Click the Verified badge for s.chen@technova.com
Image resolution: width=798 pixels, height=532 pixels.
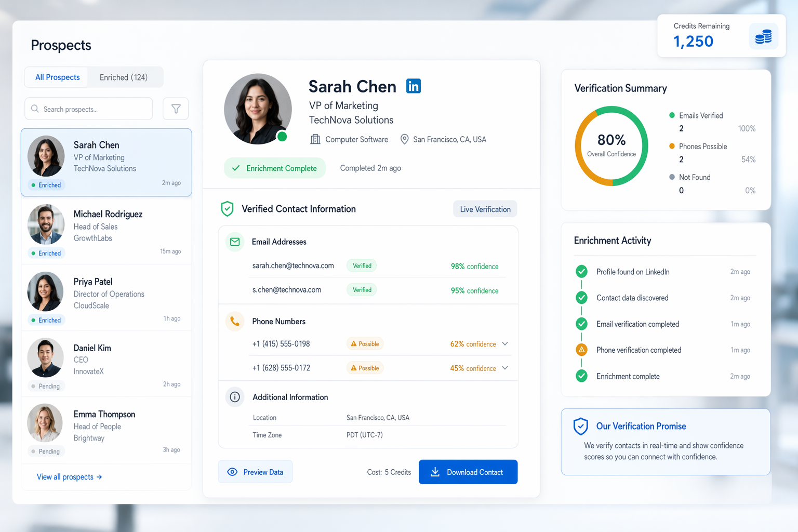(x=362, y=290)
